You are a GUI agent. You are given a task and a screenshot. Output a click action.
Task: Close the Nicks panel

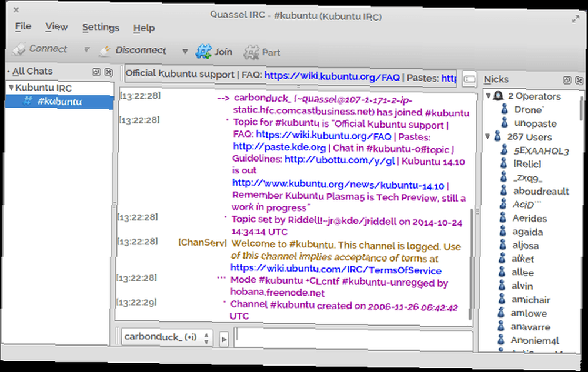(x=579, y=80)
